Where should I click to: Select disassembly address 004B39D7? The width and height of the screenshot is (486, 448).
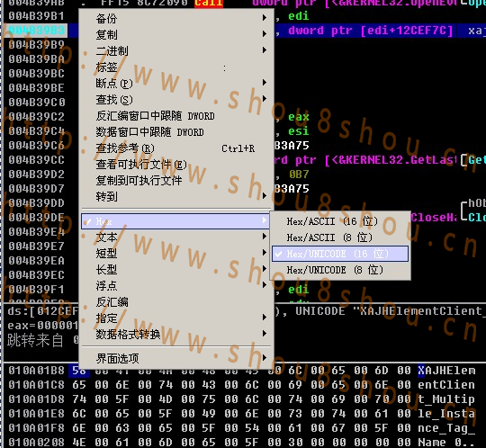pyautogui.click(x=36, y=188)
